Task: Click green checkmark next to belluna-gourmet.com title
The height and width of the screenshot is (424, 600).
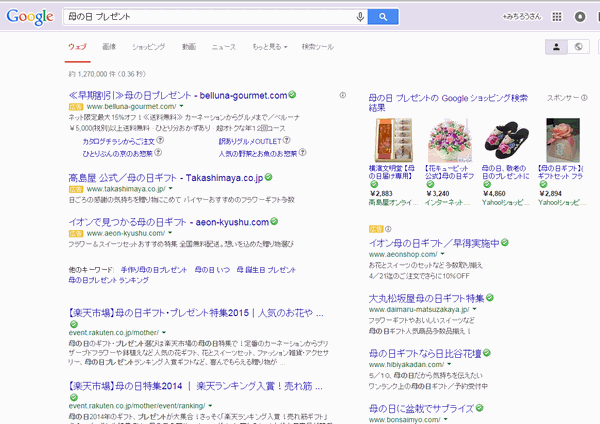Action: pyautogui.click(x=292, y=95)
